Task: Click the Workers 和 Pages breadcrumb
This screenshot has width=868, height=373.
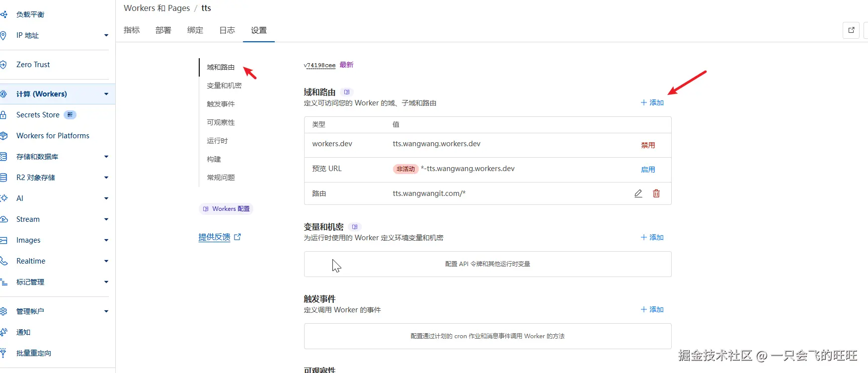Action: (157, 8)
